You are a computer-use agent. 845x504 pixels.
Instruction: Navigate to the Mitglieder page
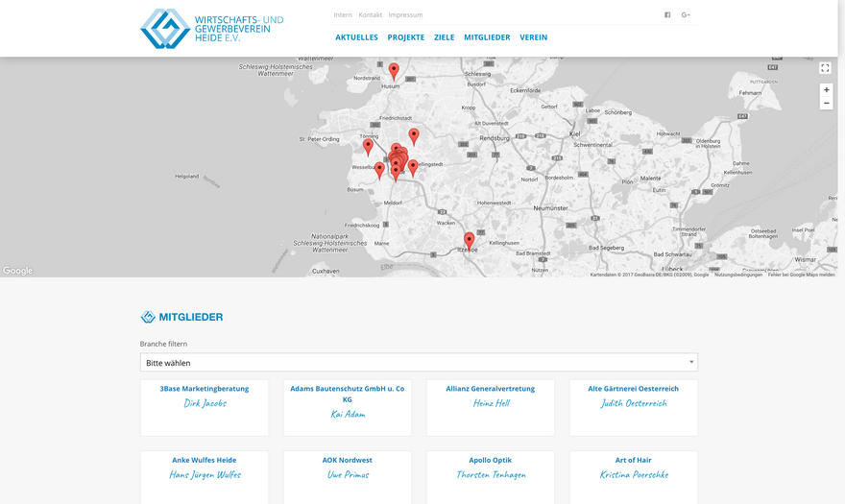[x=487, y=37]
